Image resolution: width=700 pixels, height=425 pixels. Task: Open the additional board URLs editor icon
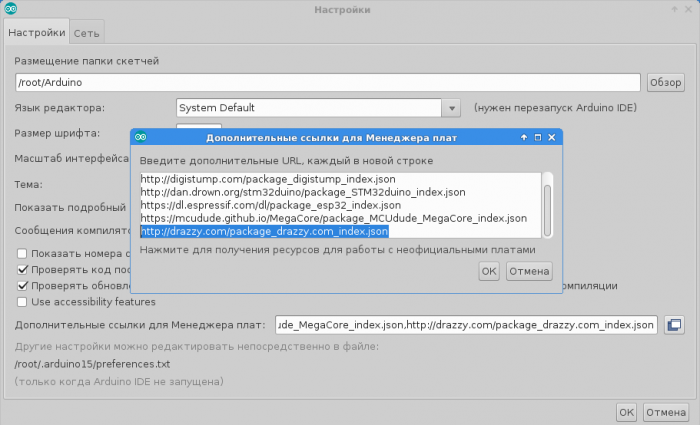coord(674,325)
